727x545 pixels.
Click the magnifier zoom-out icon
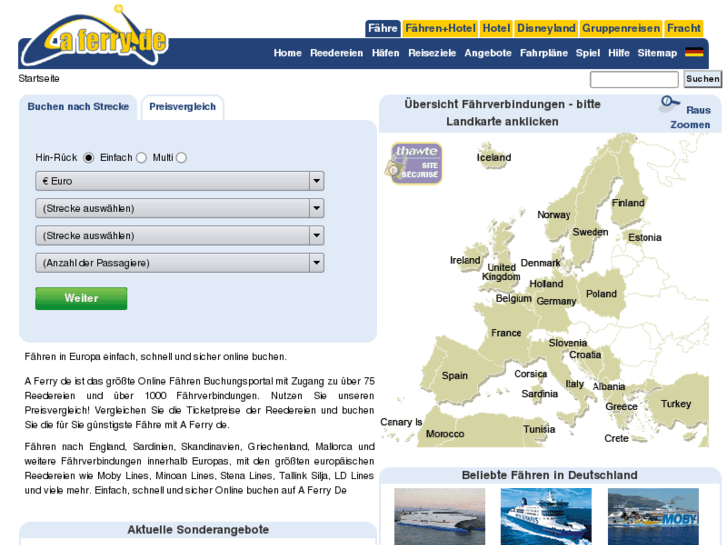(669, 103)
